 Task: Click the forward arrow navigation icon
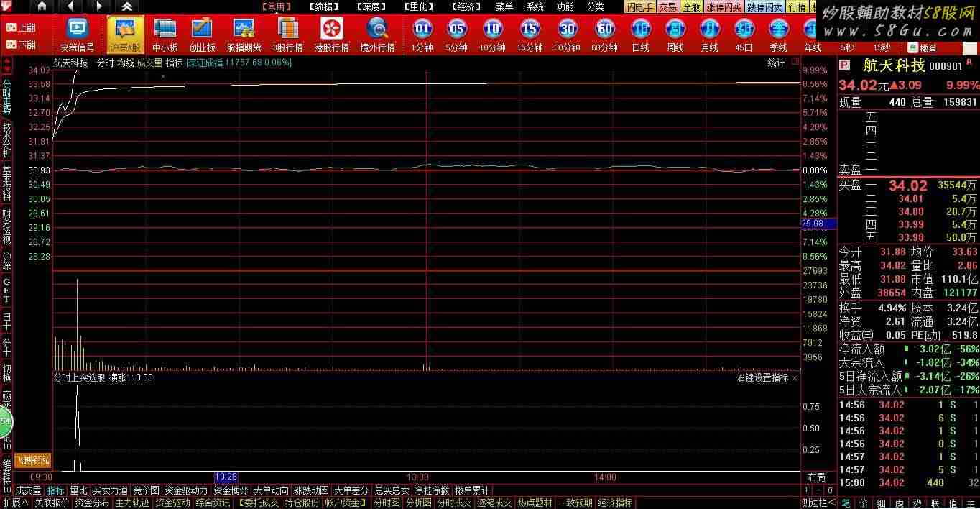tap(99, 6)
